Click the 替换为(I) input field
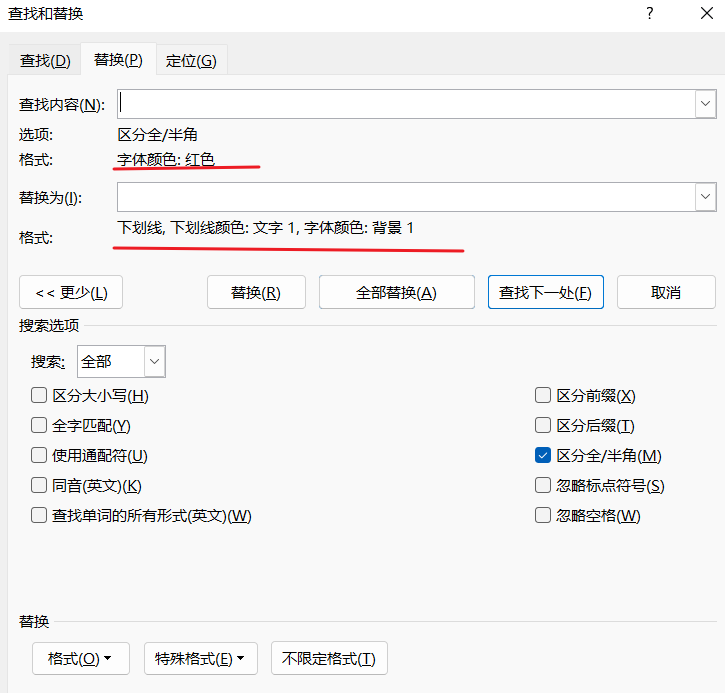 point(406,197)
